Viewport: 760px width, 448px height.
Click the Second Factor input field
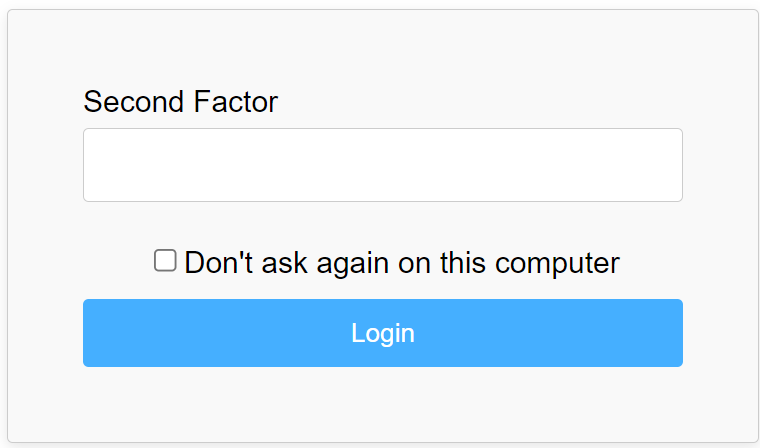383,165
